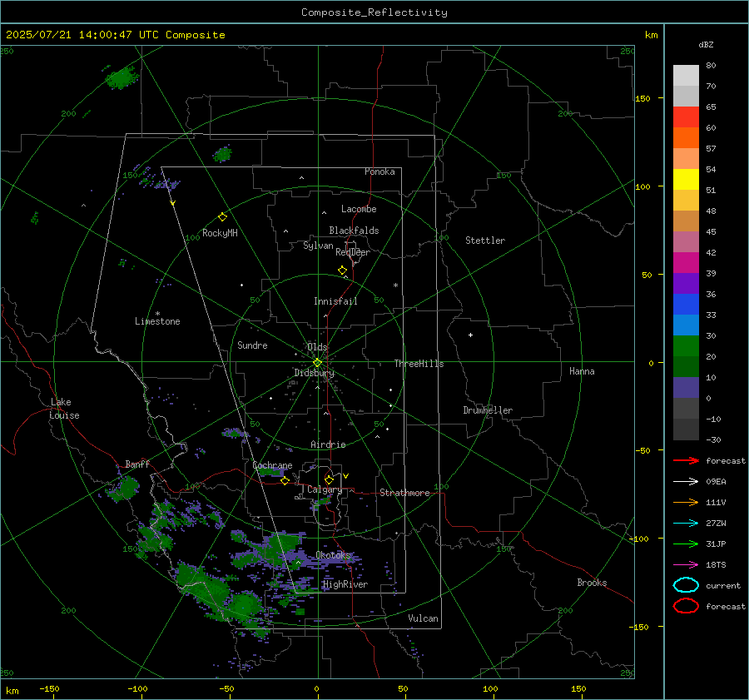This screenshot has height=700, width=749.
Task: Click the red forecast arrow in legend
Action: coord(686,460)
